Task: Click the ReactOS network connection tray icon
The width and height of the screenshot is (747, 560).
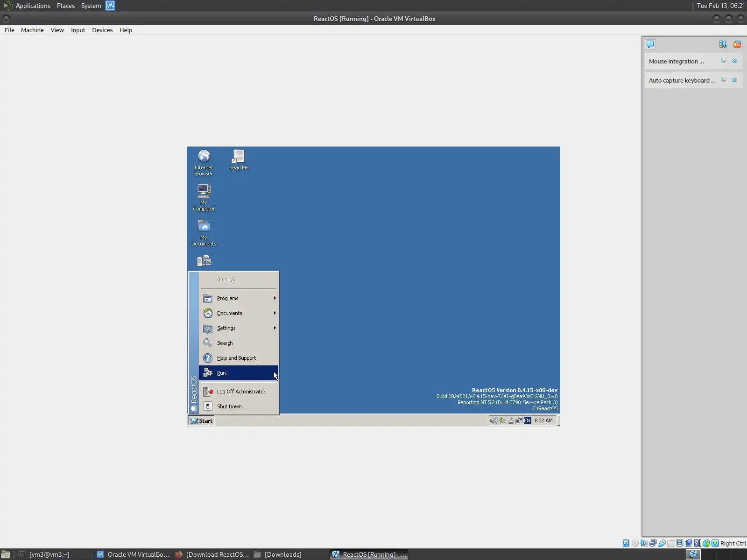Action: tap(519, 420)
